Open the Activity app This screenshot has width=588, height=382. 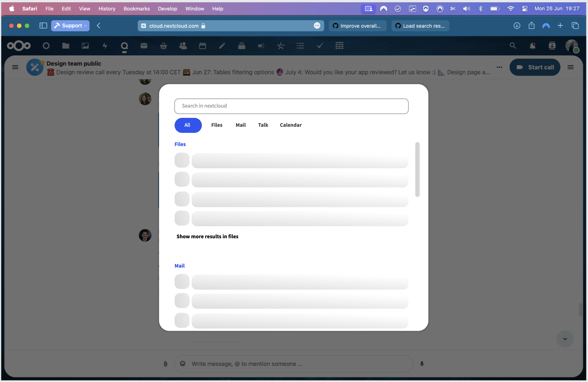point(105,46)
